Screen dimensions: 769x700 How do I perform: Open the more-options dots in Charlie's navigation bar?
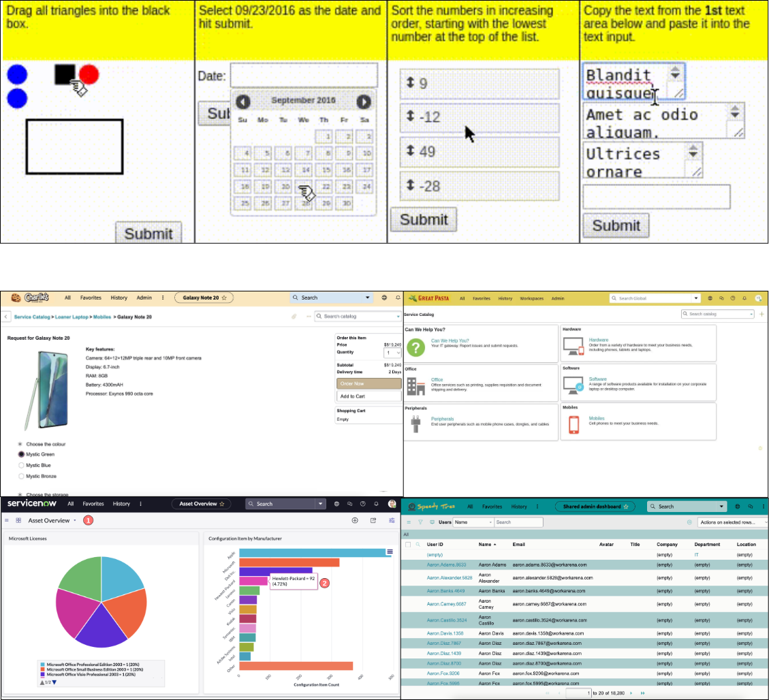pos(163,298)
